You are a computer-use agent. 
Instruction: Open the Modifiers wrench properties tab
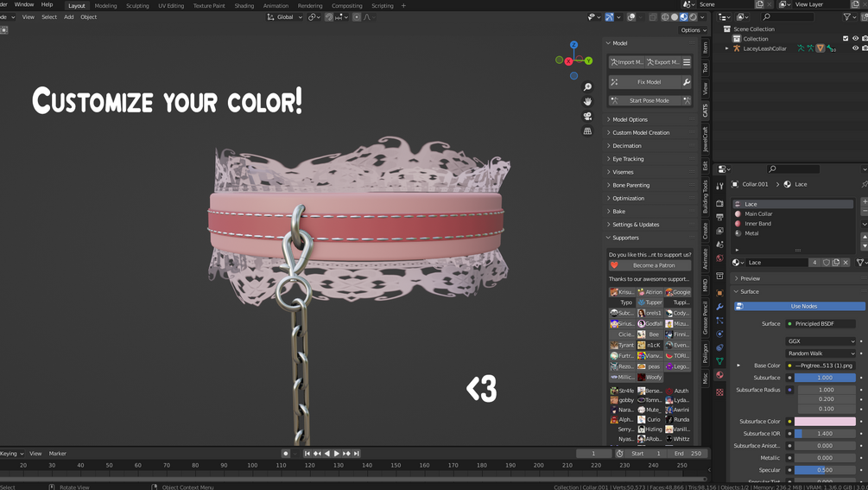click(x=719, y=307)
